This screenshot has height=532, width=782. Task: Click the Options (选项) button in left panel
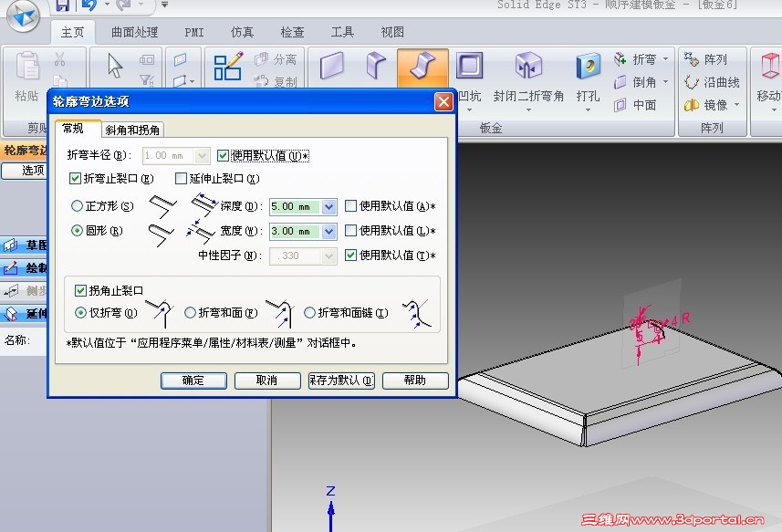click(24, 170)
